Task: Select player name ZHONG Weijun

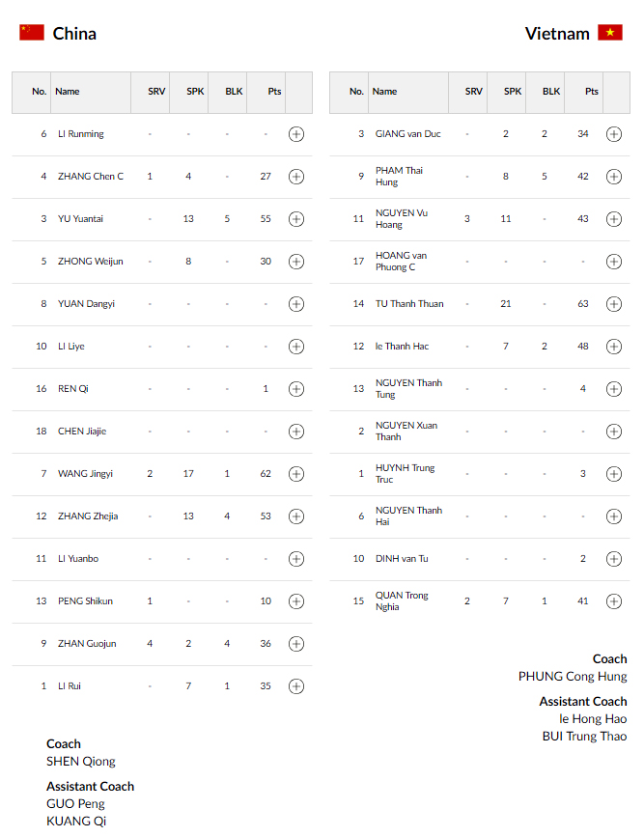Action: tap(90, 261)
